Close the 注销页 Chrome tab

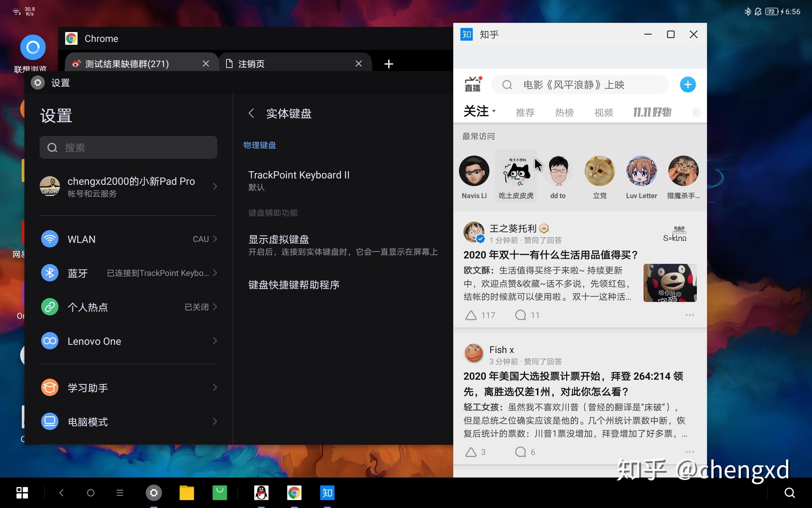(x=358, y=64)
